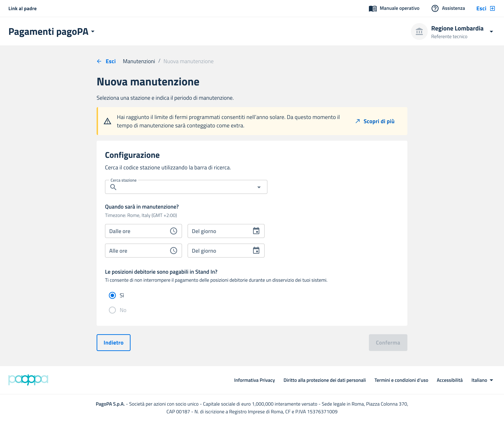Select the No radio option

(112, 310)
